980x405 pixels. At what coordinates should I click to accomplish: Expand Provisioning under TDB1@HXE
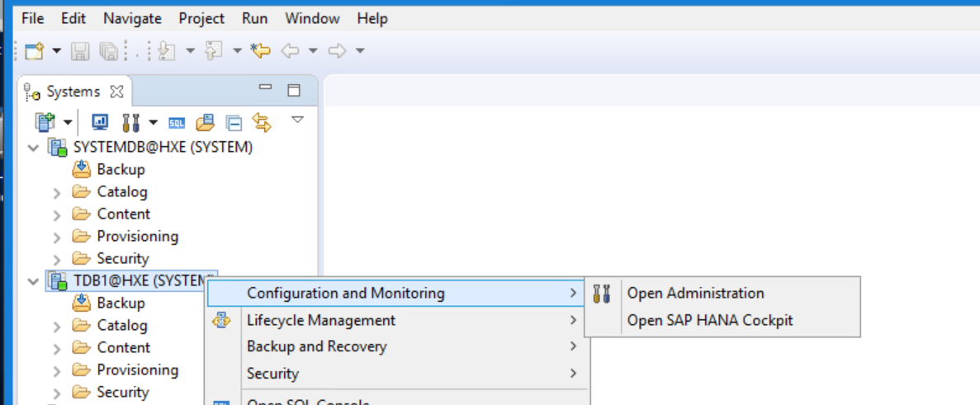(57, 371)
